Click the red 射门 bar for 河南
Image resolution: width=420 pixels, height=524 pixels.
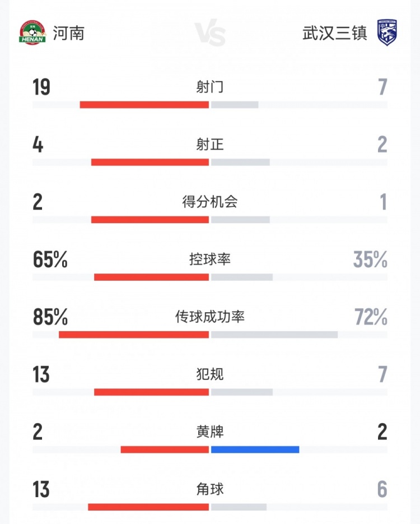click(x=144, y=105)
